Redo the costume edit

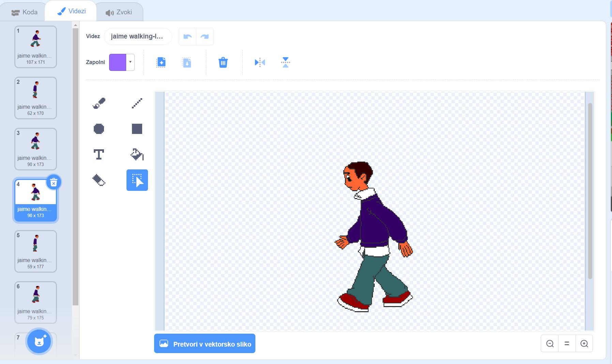click(x=205, y=36)
